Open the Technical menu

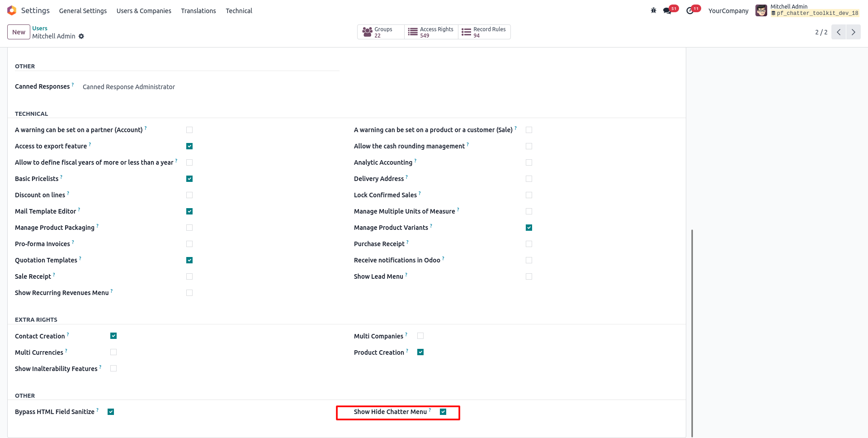(x=239, y=11)
